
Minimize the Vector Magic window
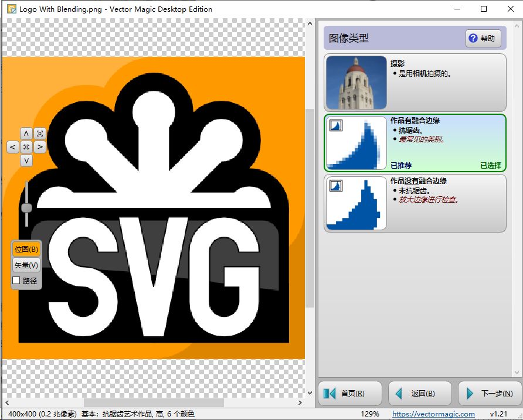[x=457, y=9]
